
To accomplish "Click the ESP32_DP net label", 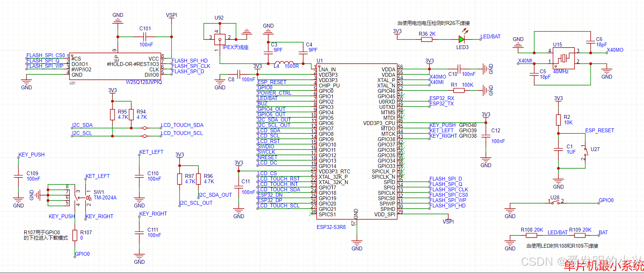I will 270,200.
